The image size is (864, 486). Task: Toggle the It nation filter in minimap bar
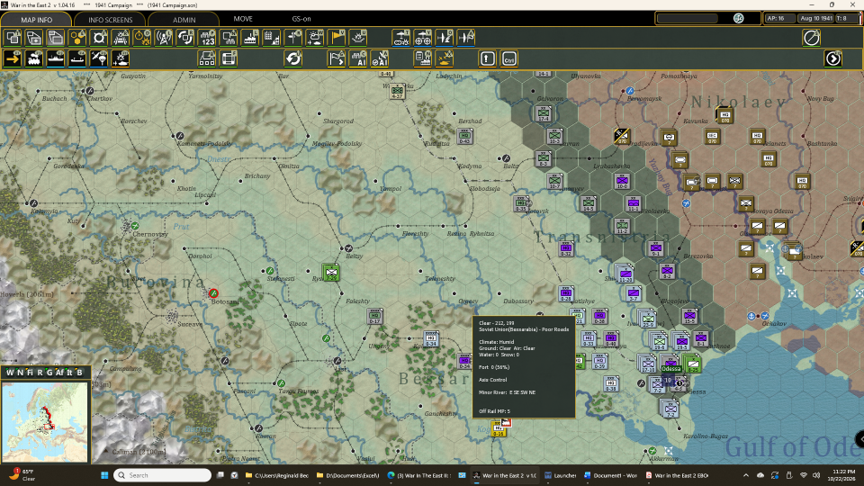pyautogui.click(x=69, y=372)
